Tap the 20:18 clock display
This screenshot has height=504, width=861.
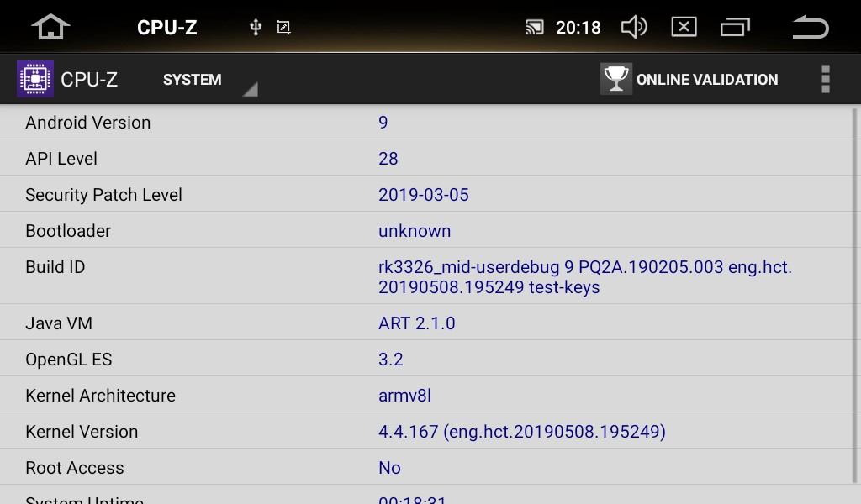pos(578,27)
